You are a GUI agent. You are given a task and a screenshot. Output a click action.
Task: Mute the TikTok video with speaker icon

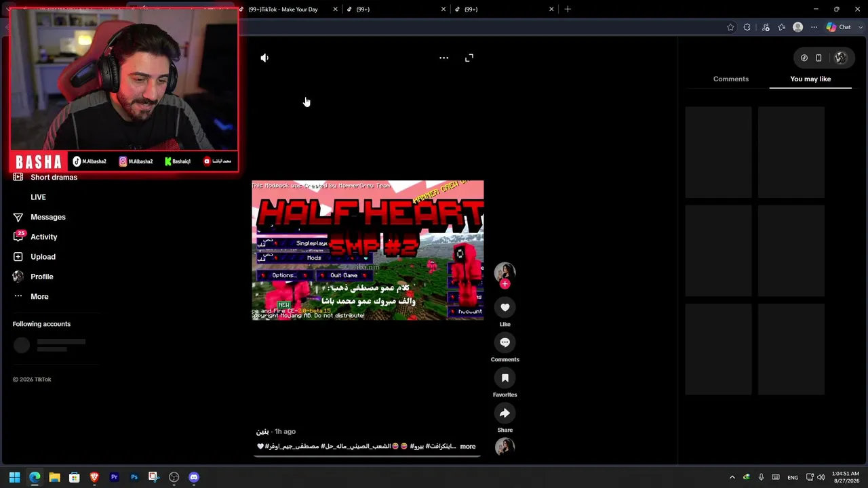point(264,58)
